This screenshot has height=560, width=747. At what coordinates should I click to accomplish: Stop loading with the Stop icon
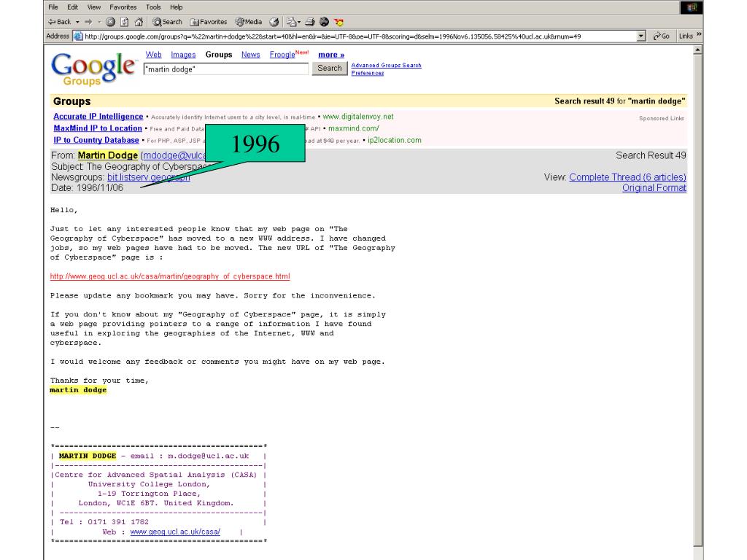click(111, 22)
